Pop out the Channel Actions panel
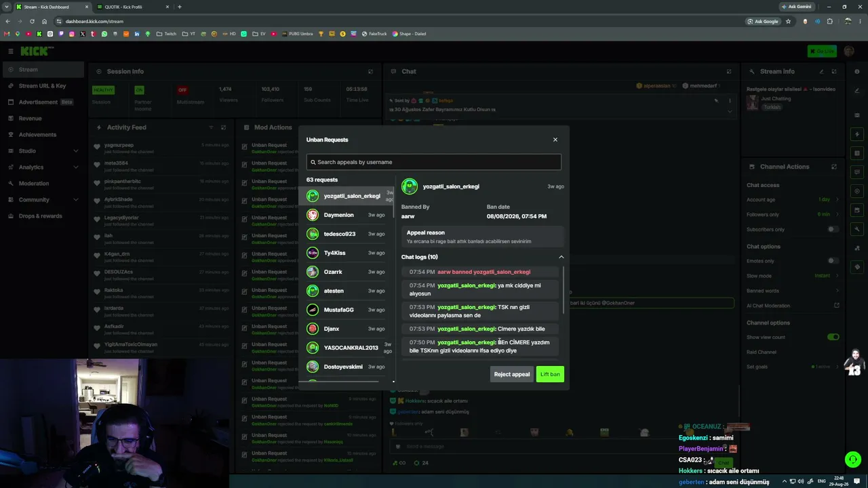The height and width of the screenshot is (488, 868). tap(834, 167)
